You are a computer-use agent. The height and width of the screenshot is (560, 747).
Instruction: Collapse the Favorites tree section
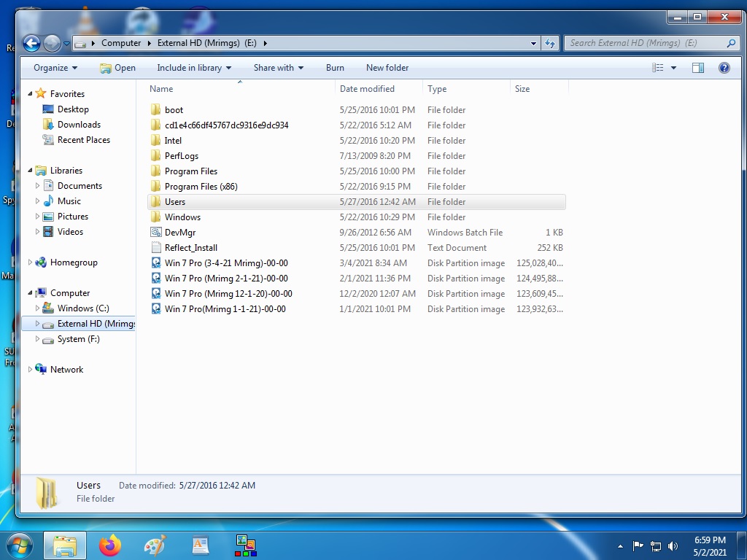pos(30,94)
